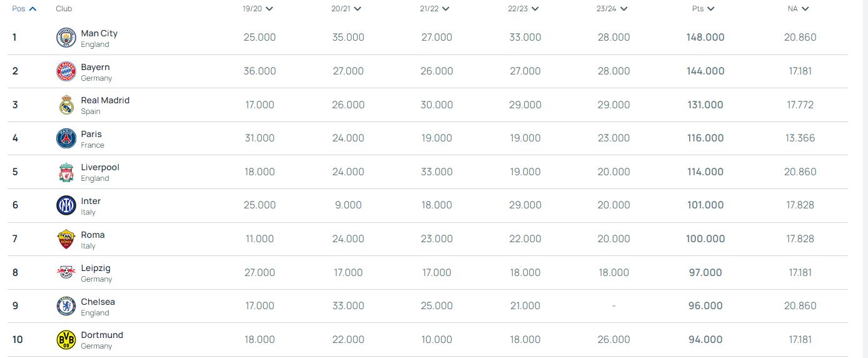Sort table by 19/20 season column

pos(269,9)
